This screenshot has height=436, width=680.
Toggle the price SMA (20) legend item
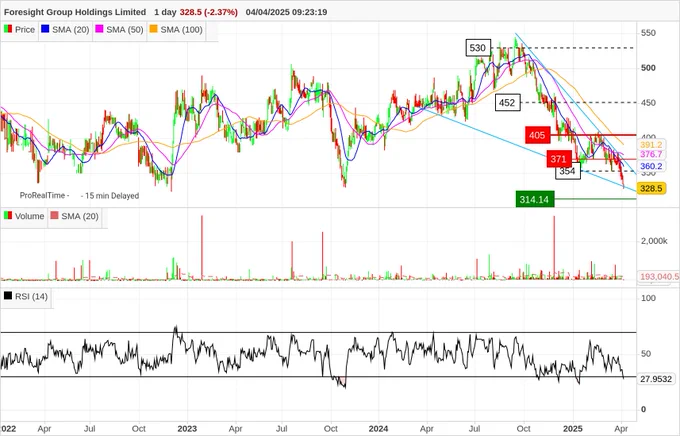click(65, 30)
